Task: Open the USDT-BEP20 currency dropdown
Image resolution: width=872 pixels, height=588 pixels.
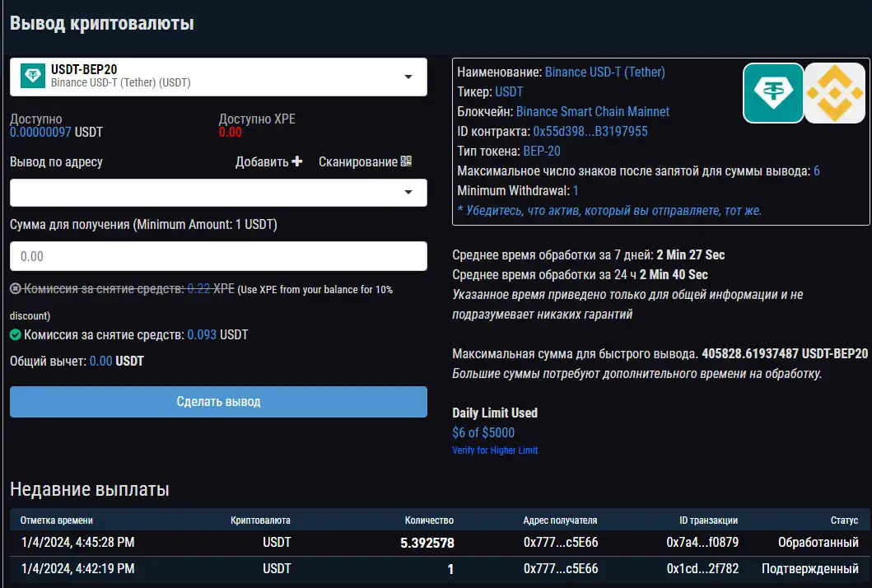Action: [x=218, y=77]
